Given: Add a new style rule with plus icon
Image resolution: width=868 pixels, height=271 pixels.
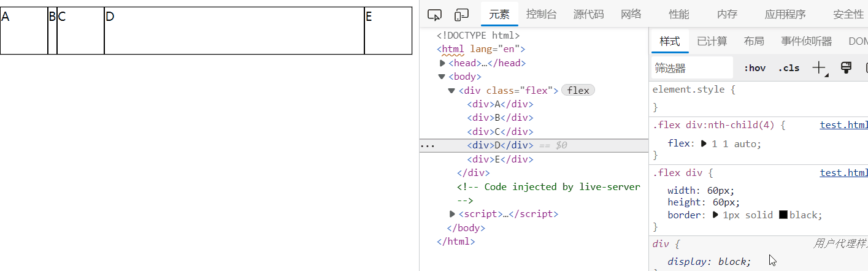Looking at the screenshot, I should 820,68.
